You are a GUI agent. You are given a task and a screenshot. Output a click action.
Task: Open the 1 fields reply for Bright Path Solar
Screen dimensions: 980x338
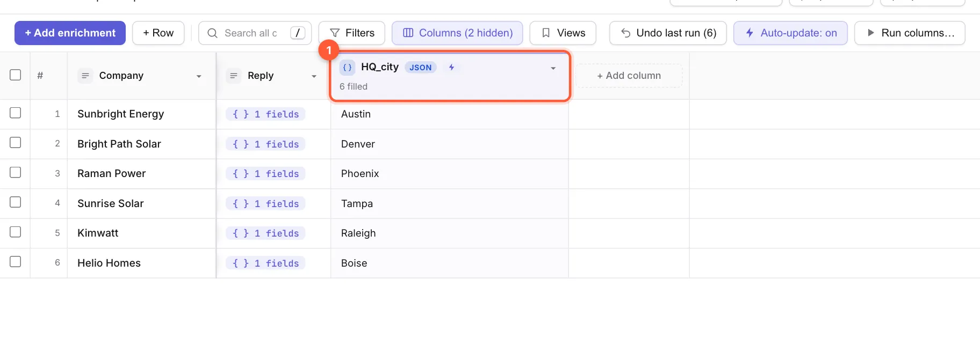click(265, 144)
